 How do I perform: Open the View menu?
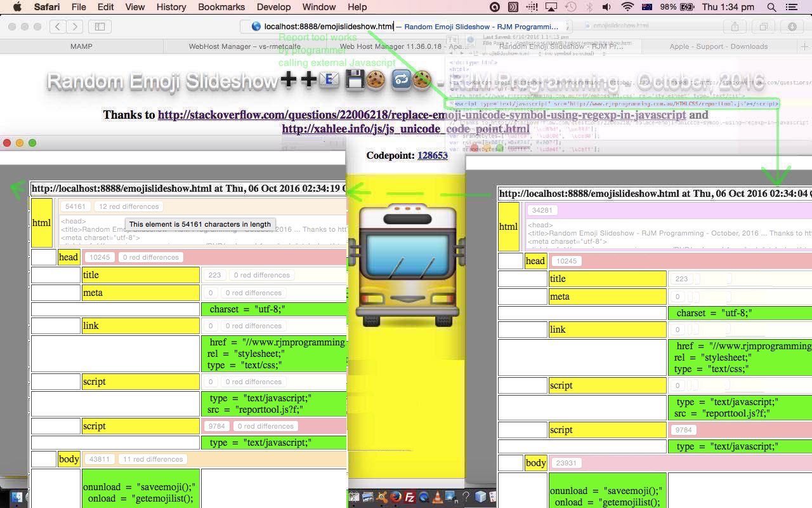[134, 7]
